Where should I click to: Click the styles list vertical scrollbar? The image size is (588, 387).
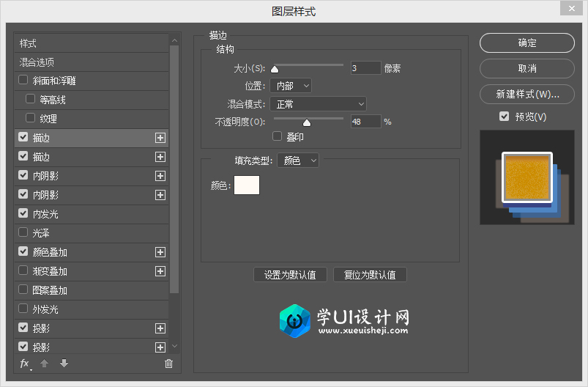[174, 169]
